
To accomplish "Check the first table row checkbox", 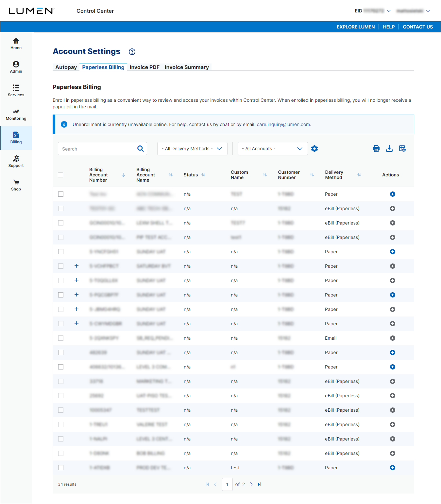I will point(61,194).
